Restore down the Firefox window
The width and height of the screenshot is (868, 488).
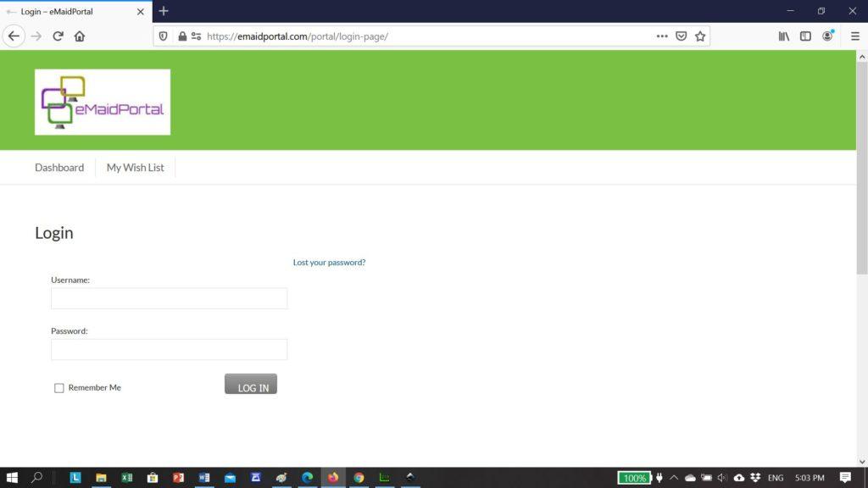pos(821,11)
